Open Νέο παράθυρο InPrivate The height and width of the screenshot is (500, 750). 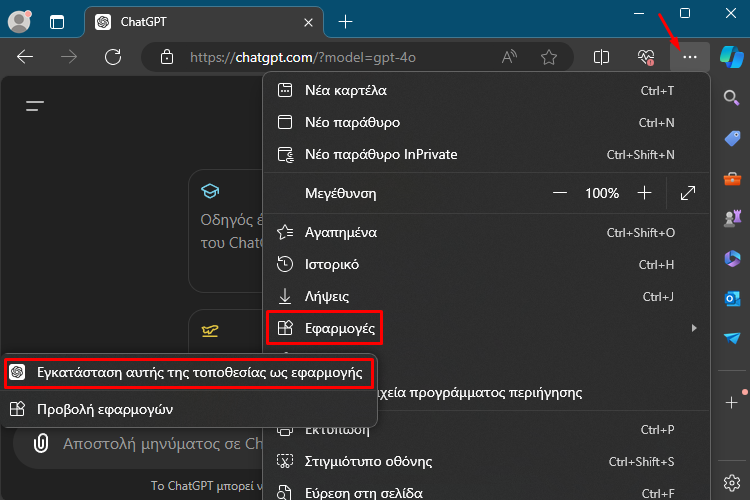click(x=486, y=155)
